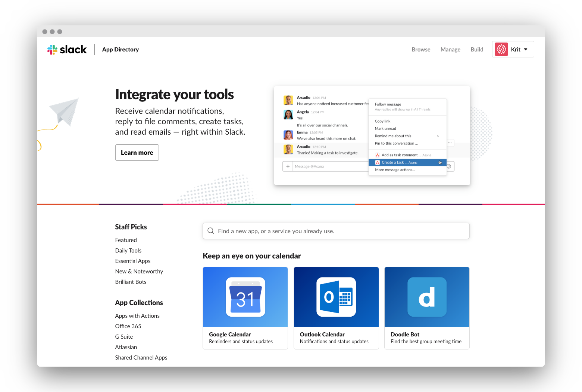
Task: Click 'Reminders and status updates' text
Action: [241, 342]
